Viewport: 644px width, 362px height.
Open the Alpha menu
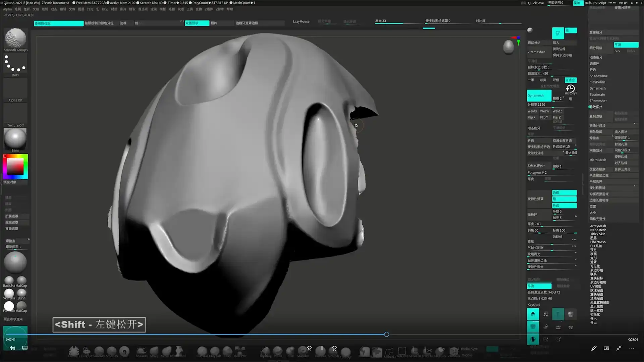point(7,9)
